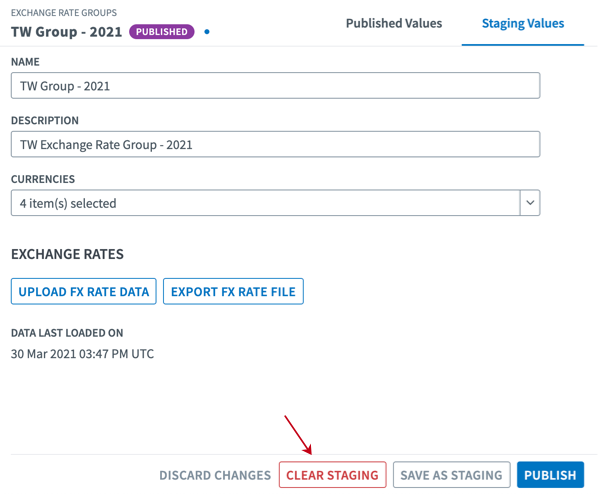Hit the blue Publish button
The width and height of the screenshot is (600, 494).
550,475
